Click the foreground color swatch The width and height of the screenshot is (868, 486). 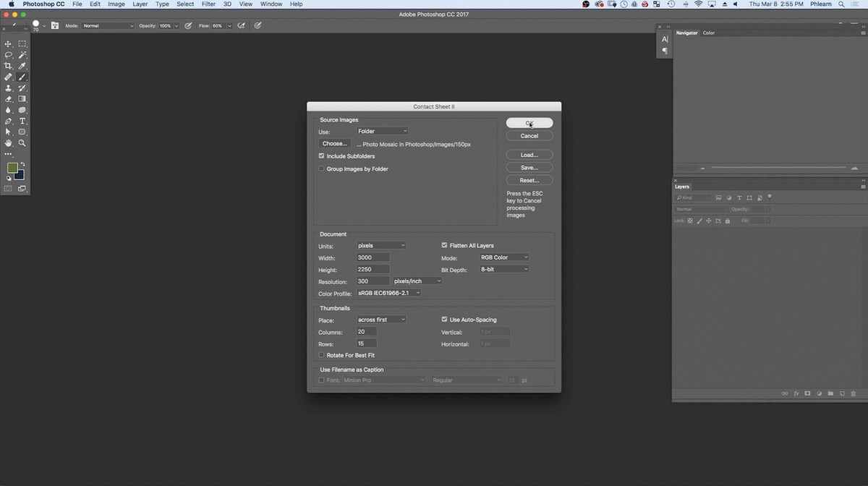pyautogui.click(x=12, y=168)
